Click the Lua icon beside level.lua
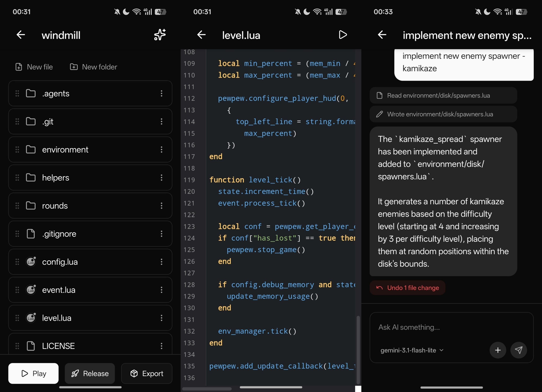 [x=31, y=318]
